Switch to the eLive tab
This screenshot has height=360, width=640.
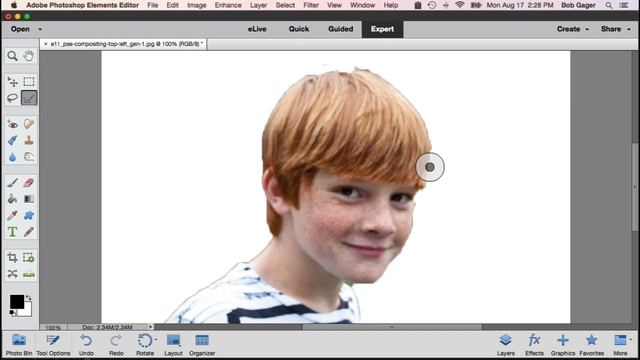pos(257,29)
